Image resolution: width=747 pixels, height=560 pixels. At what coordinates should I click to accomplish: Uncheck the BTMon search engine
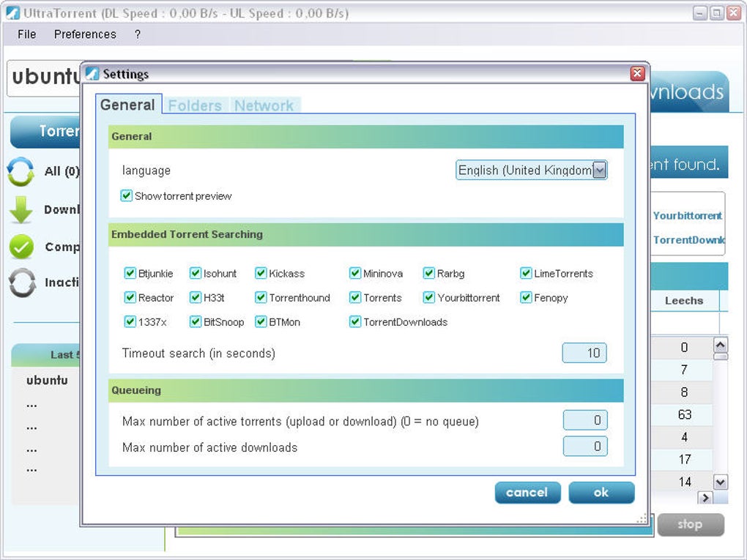click(261, 322)
